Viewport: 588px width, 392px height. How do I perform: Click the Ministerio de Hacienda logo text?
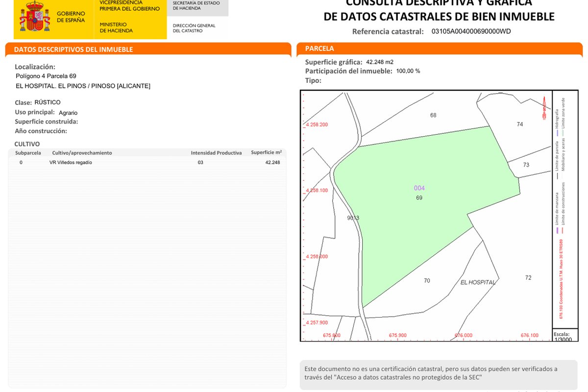116,27
